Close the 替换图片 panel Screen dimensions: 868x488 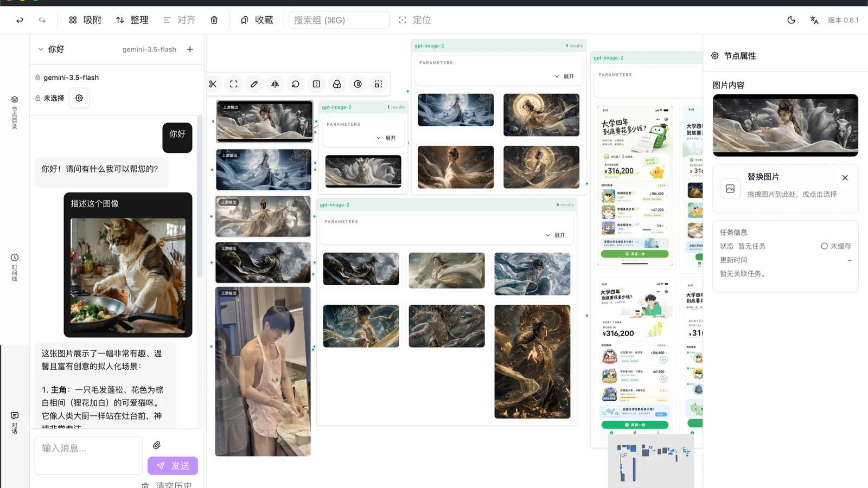[x=845, y=178]
